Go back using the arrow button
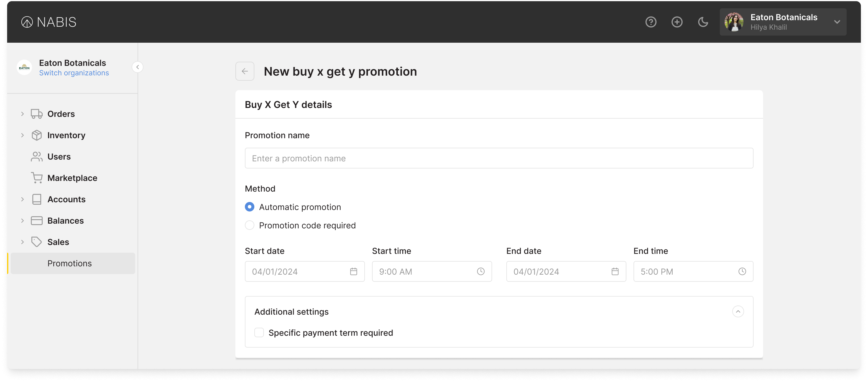 pyautogui.click(x=245, y=71)
